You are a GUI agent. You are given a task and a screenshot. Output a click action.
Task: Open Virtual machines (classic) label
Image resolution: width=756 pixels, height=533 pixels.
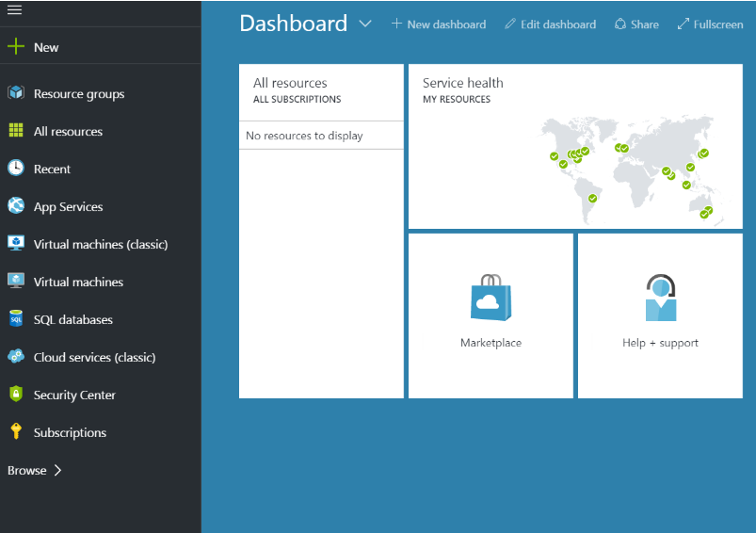[x=101, y=244]
